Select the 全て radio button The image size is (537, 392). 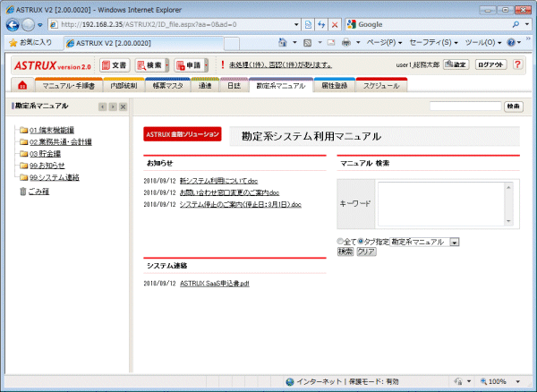pyautogui.click(x=340, y=242)
